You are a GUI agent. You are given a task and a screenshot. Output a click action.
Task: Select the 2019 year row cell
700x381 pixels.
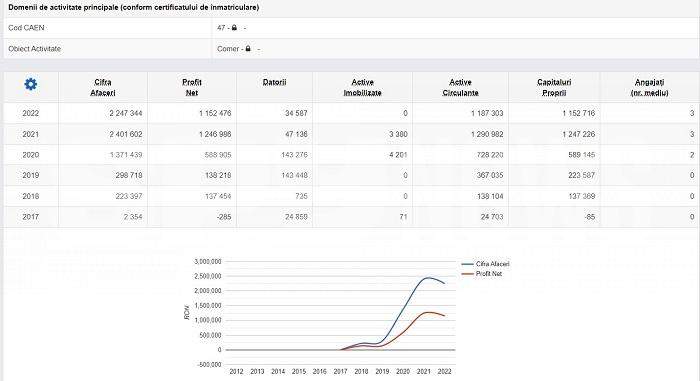tap(31, 176)
